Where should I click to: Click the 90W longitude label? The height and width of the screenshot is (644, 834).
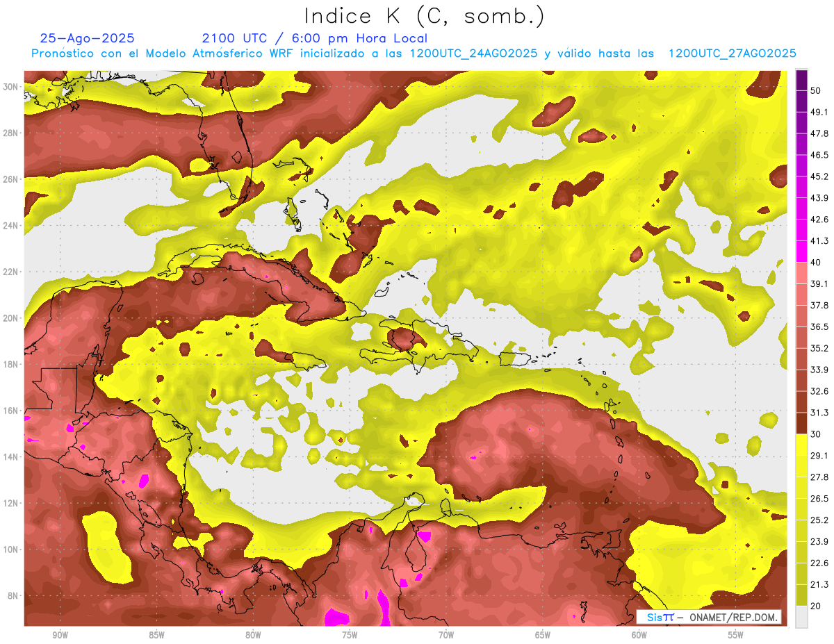coord(60,635)
